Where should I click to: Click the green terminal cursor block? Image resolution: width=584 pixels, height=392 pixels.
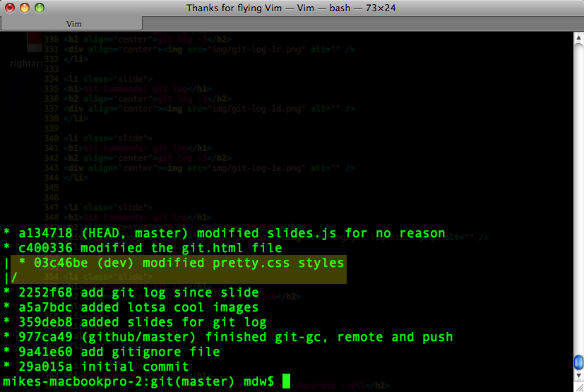point(286,381)
